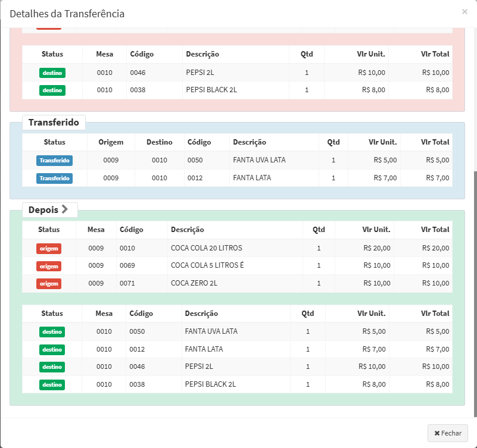The height and width of the screenshot is (448, 477).
Task: Click Mesa 0009 in COCA ZERO 2L row
Action: pos(96,283)
